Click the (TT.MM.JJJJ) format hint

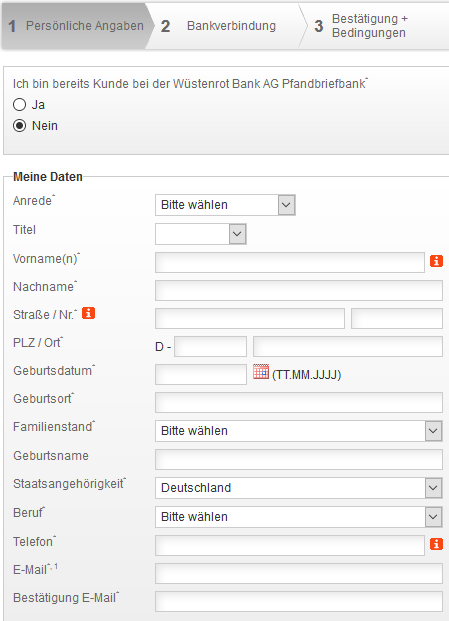tap(306, 375)
